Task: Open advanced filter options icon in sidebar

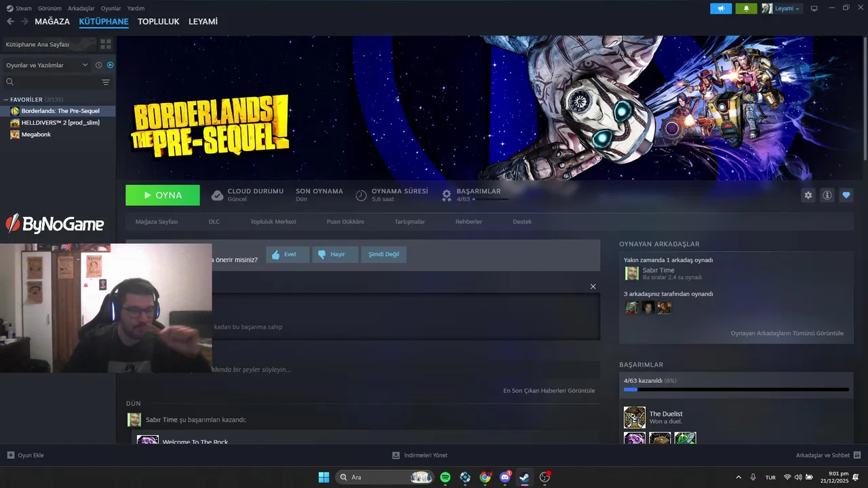Action: click(x=106, y=82)
